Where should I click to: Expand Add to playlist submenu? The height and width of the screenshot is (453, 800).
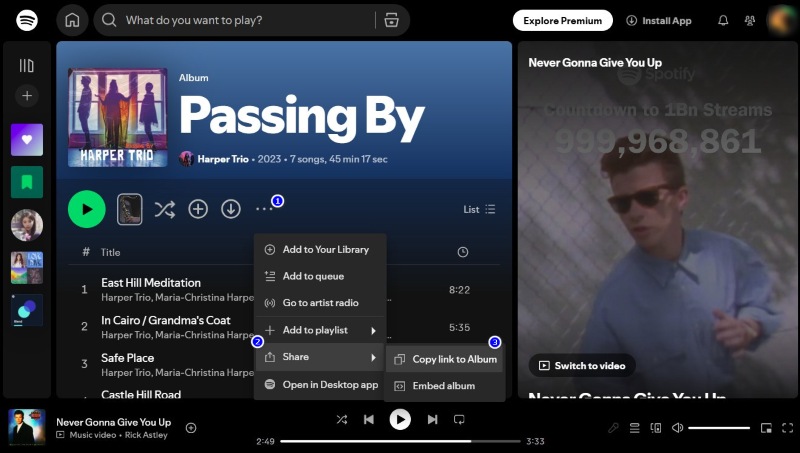(x=320, y=330)
